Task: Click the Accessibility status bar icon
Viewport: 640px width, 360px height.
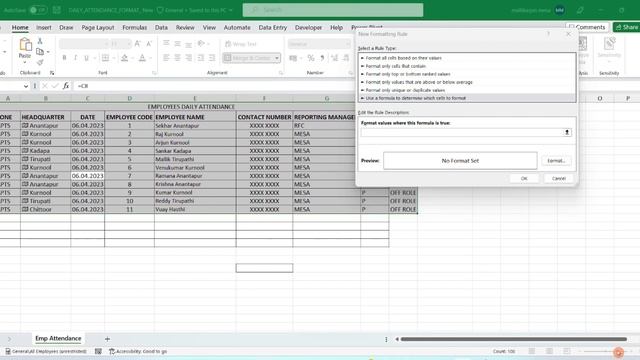Action: coord(112,351)
